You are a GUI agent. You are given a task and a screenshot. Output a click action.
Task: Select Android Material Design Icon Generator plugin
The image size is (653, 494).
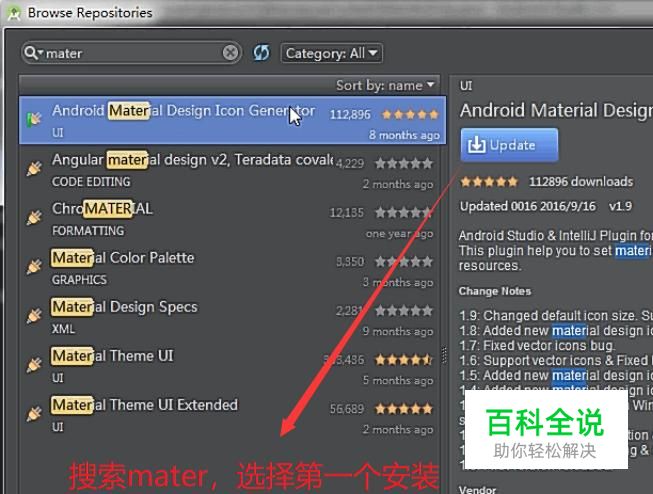click(x=232, y=120)
